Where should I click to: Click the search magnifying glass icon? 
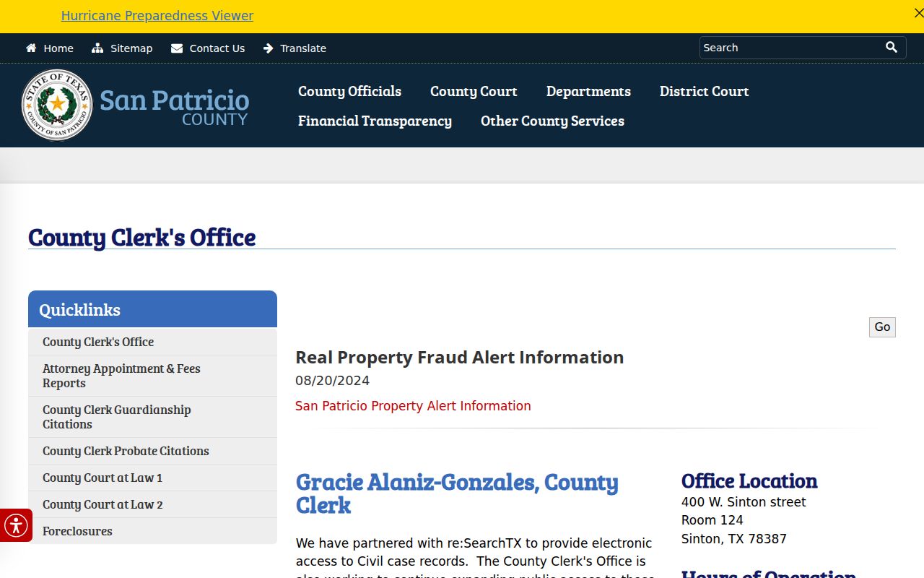892,48
